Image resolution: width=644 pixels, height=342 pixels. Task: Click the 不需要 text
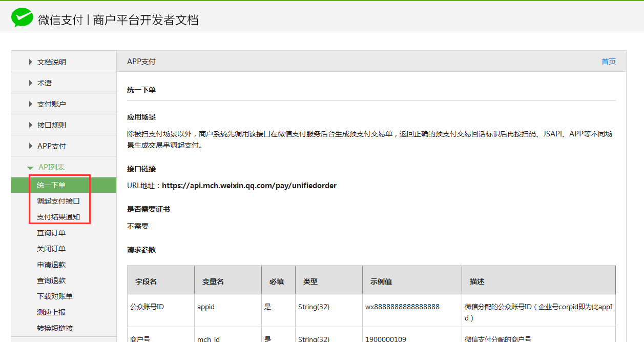click(138, 226)
